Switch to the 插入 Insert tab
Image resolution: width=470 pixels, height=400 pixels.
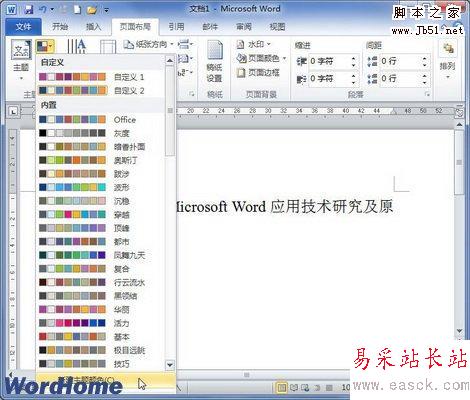tap(94, 27)
